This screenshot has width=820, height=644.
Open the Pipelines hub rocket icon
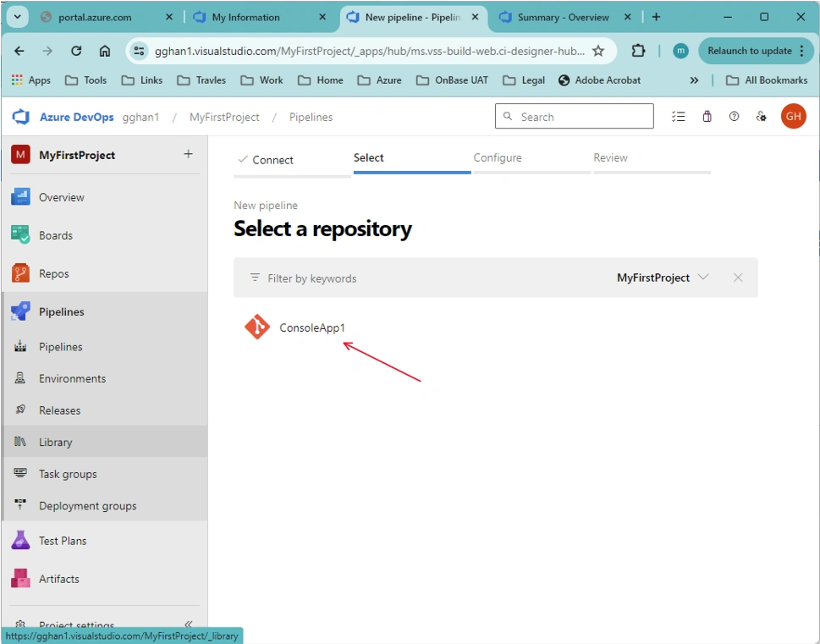pos(20,311)
